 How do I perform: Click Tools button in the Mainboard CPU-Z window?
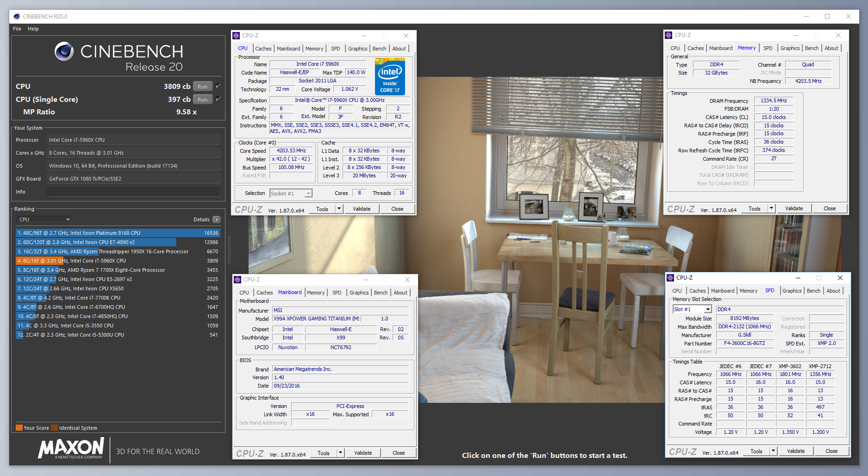pyautogui.click(x=324, y=453)
